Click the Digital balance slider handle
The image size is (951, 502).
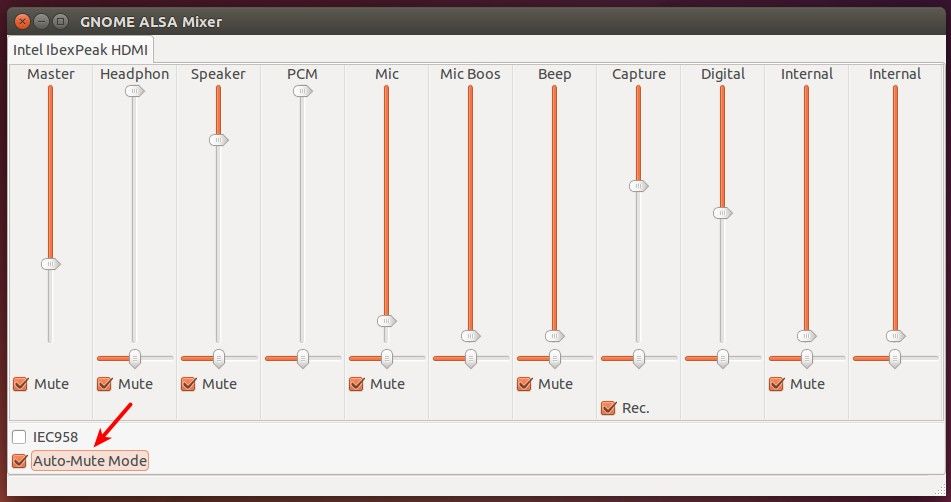[x=722, y=359]
